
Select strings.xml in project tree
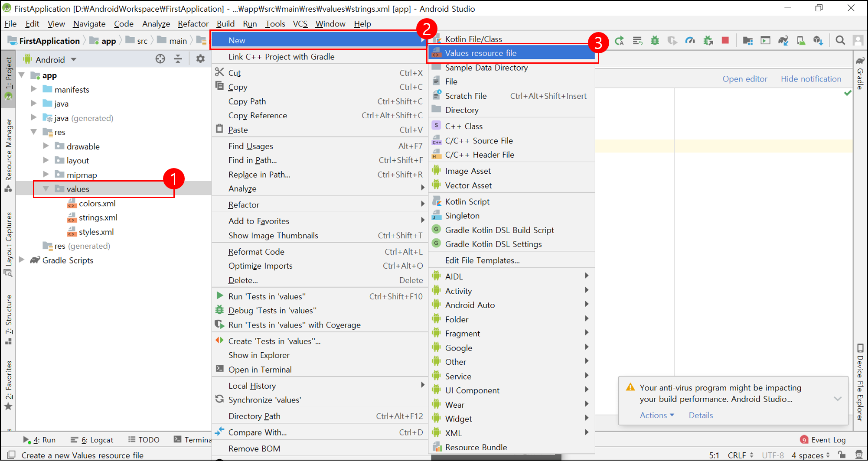(x=98, y=218)
